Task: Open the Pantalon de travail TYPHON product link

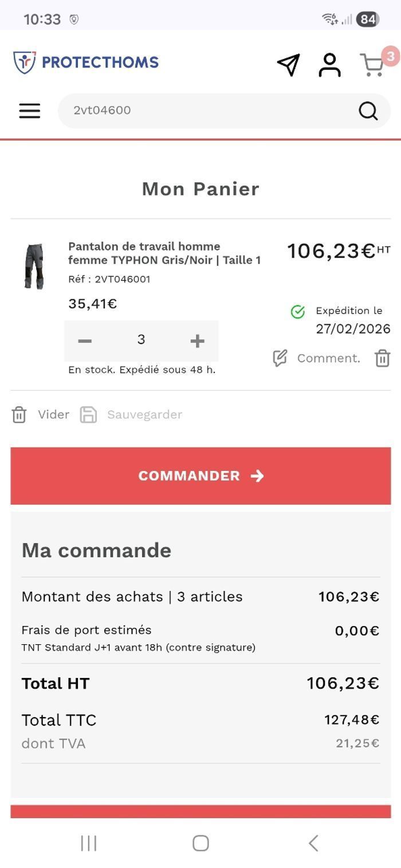Action: point(164,252)
